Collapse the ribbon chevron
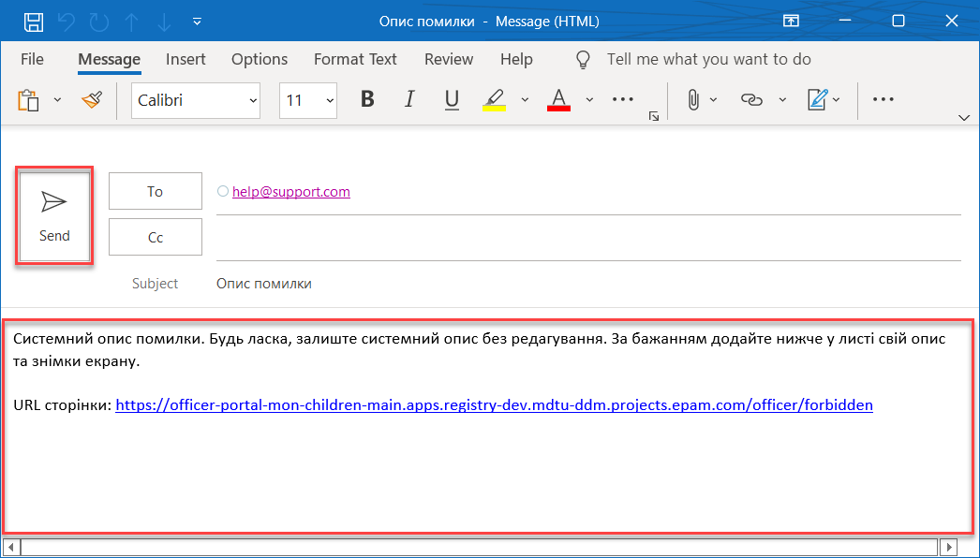 tap(964, 117)
